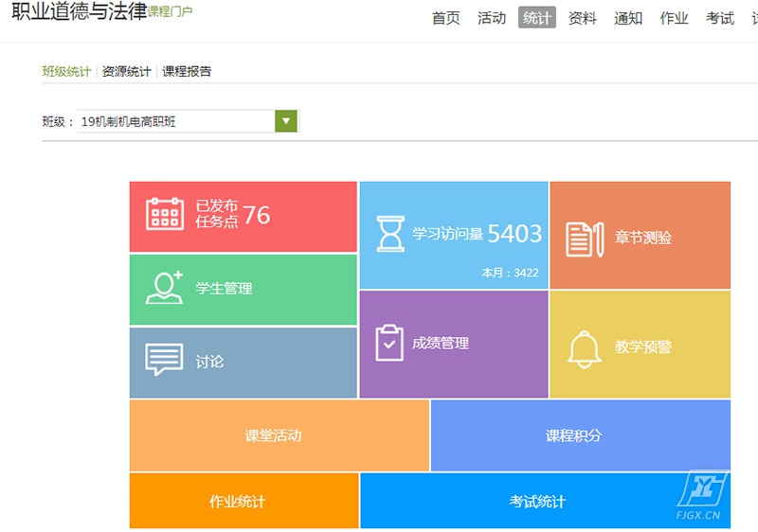Go to 首页 in top navigation

point(445,18)
